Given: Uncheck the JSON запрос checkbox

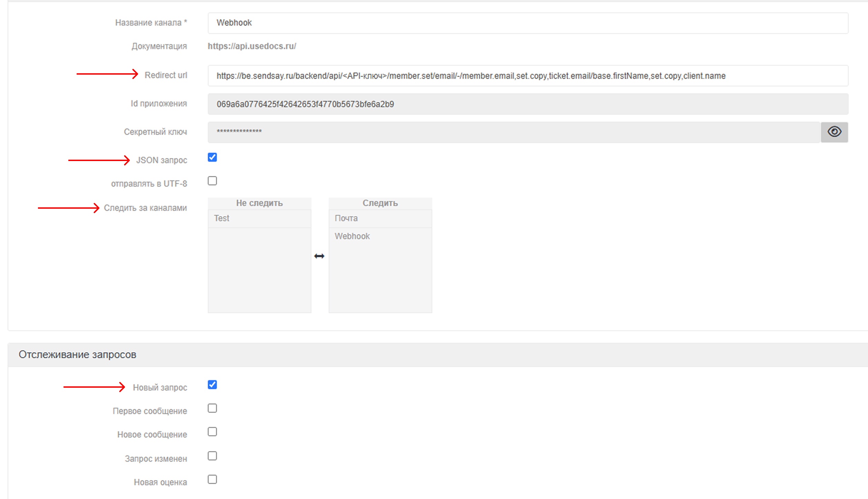Looking at the screenshot, I should (x=213, y=158).
